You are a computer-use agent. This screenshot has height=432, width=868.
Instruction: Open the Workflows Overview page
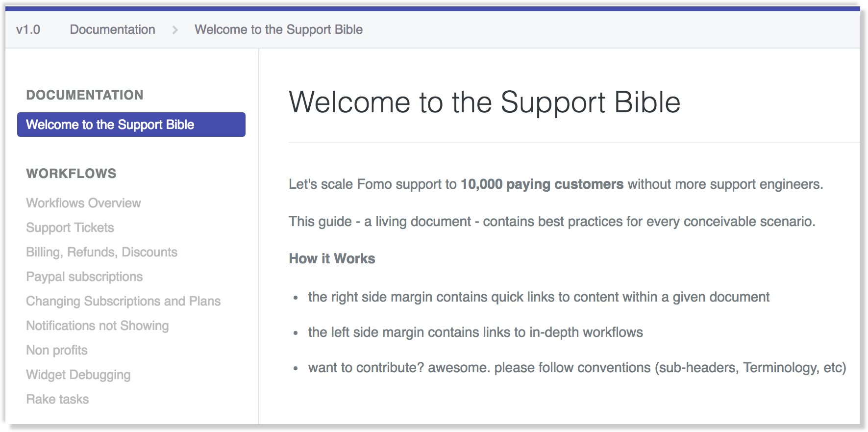(x=83, y=203)
